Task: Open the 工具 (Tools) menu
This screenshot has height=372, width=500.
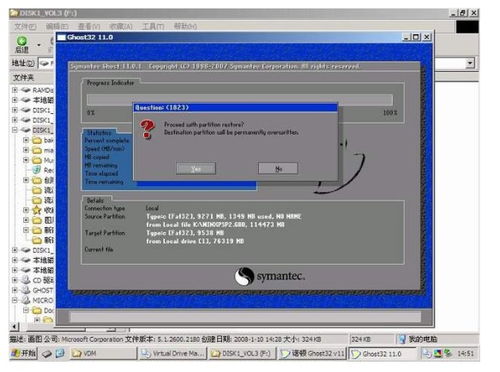Action: [x=153, y=26]
